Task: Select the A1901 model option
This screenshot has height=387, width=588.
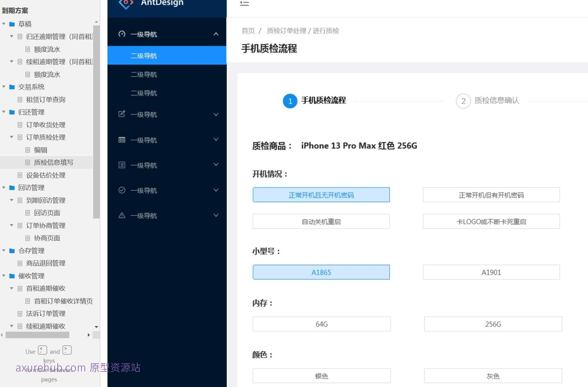Action: [x=491, y=272]
